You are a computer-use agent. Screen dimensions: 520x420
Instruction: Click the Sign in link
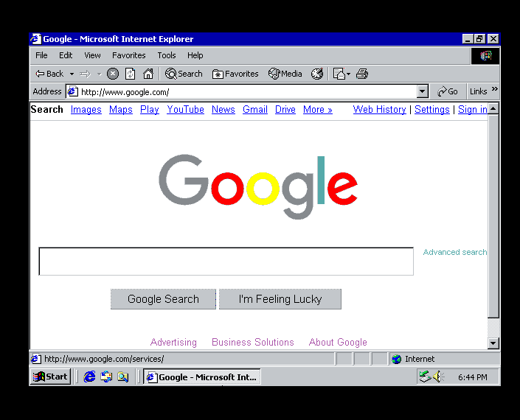click(x=473, y=109)
